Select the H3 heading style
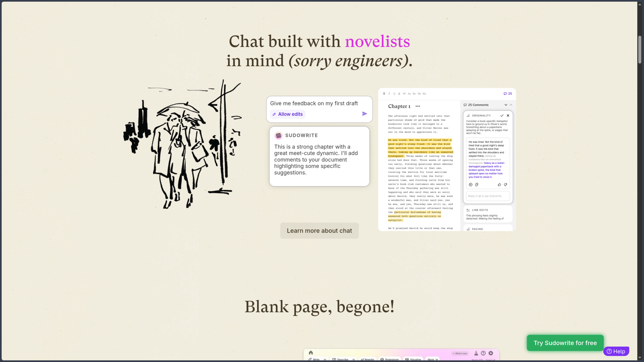The width and height of the screenshot is (644, 362). coord(424,94)
